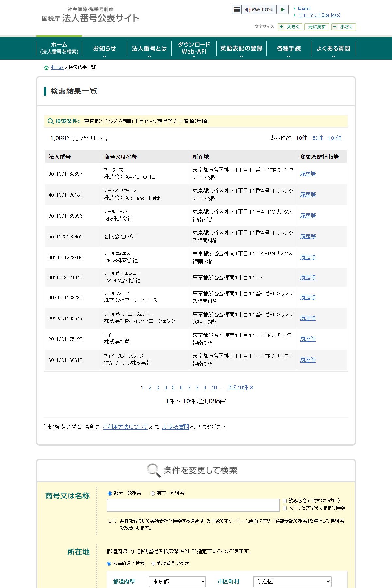
Task: Open 履歴等 for 株式会社Rポイント・エージェンシー
Action: point(308,318)
